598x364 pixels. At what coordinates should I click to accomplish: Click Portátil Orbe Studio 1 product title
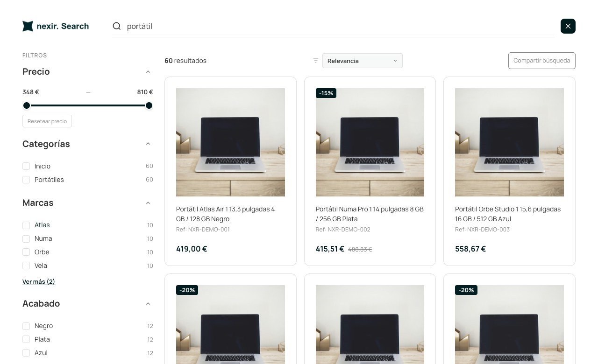coord(508,214)
